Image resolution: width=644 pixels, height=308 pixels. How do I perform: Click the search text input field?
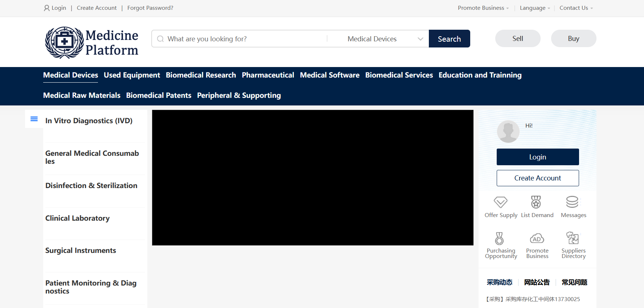(243, 39)
